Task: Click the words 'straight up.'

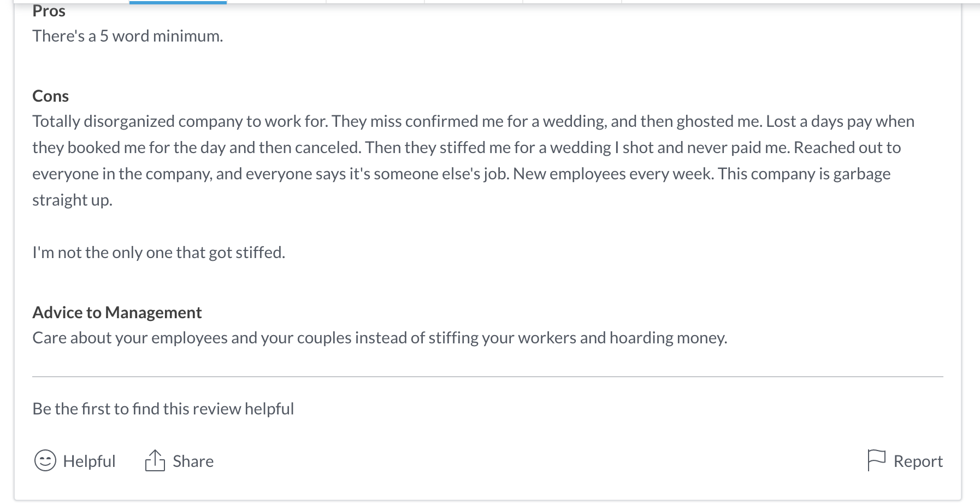Action: 73,200
